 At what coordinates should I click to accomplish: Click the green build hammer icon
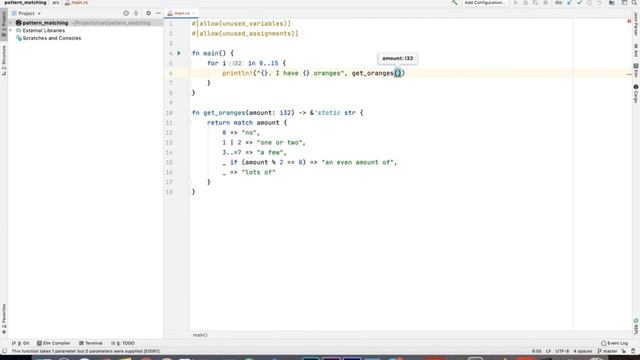(454, 3)
